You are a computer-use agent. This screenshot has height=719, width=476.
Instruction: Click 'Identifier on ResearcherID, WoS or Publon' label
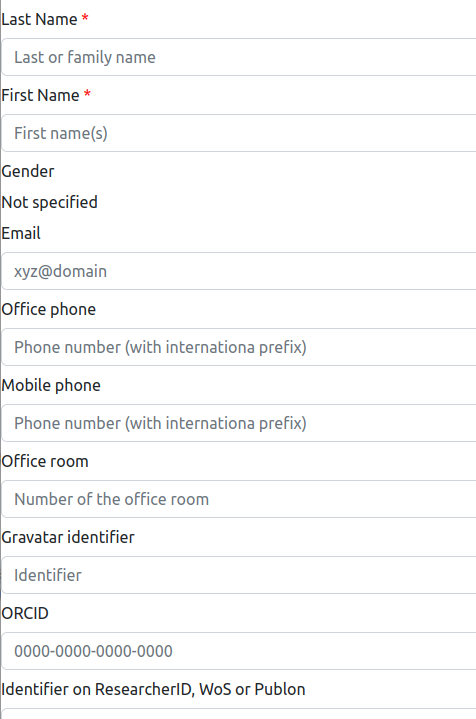154,690
